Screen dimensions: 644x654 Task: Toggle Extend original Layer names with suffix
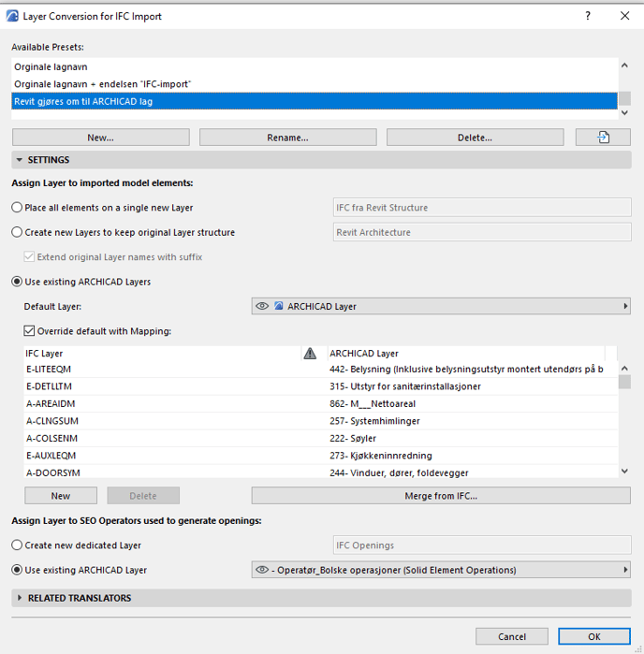(x=29, y=256)
